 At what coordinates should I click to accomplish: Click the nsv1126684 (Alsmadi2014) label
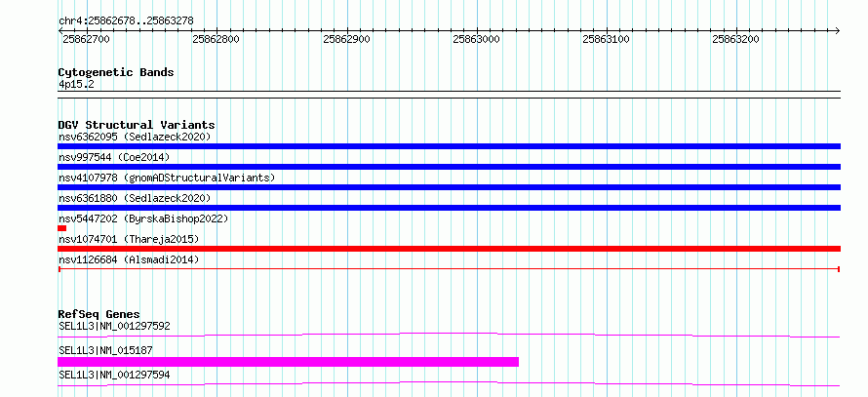pyautogui.click(x=129, y=259)
